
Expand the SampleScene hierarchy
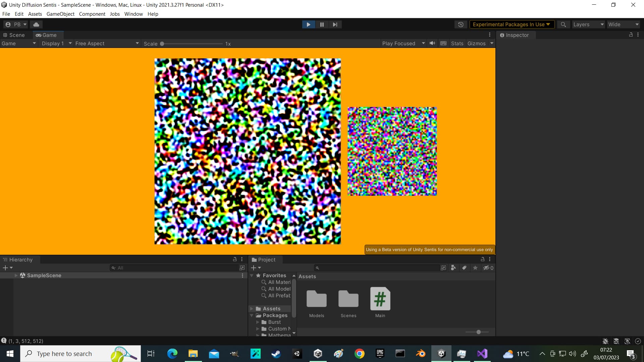coord(16,275)
